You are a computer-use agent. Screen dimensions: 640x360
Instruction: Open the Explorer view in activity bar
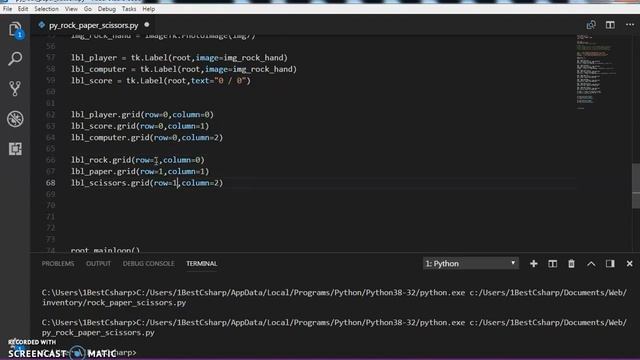tap(15, 30)
